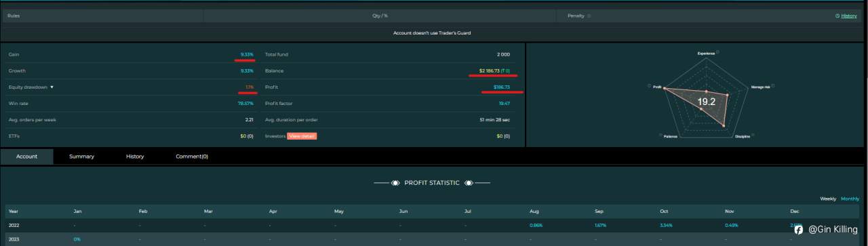The image size is (868, 246).
Task: Click the info icon beside radar Profit label
Action: coord(649,86)
